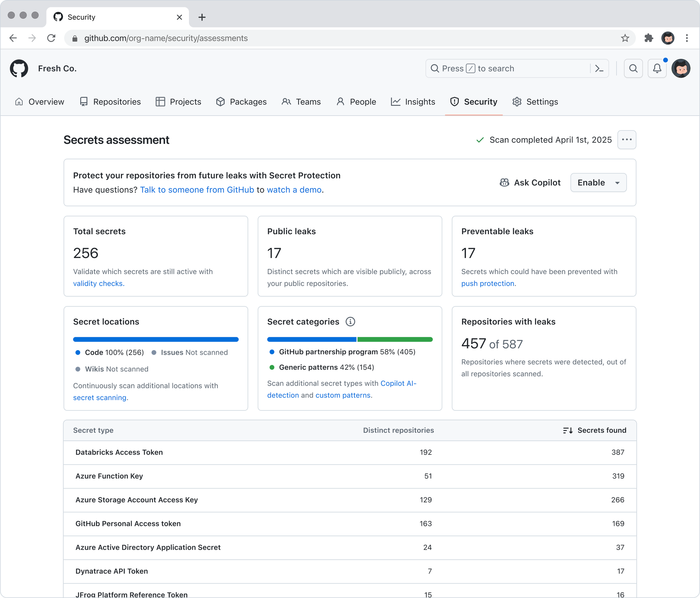Go forward in browser history
The height and width of the screenshot is (598, 700).
click(32, 38)
